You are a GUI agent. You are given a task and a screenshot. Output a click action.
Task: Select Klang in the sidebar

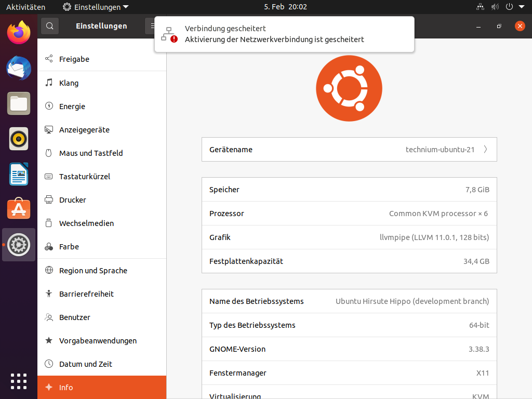coord(102,83)
